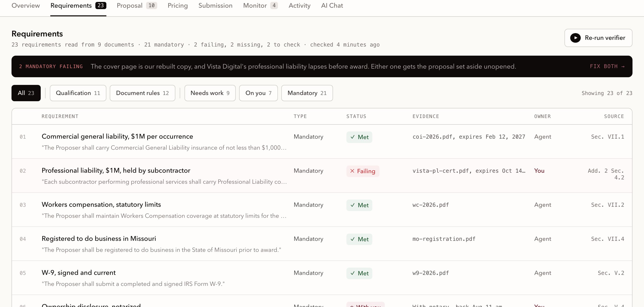Click evidence w9-2026.pdf

tap(431, 273)
